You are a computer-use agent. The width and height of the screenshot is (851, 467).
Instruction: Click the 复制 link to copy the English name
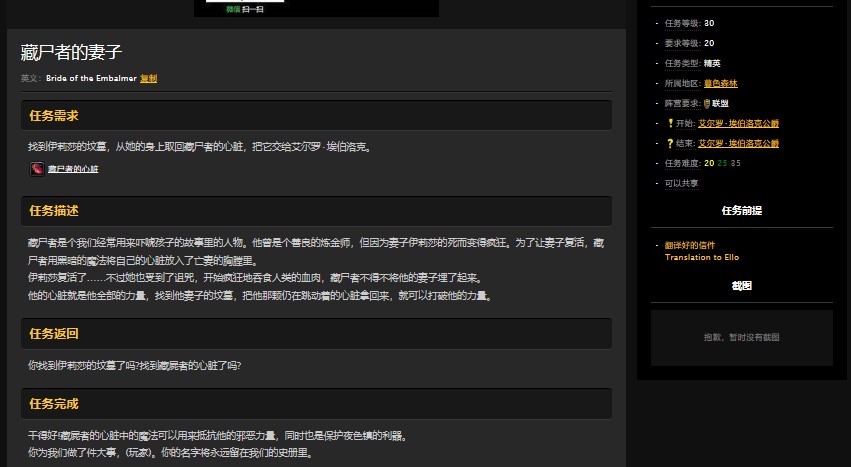click(148, 78)
